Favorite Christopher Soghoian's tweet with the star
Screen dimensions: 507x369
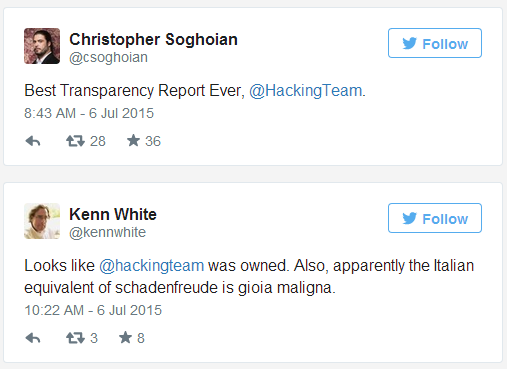[x=133, y=140]
